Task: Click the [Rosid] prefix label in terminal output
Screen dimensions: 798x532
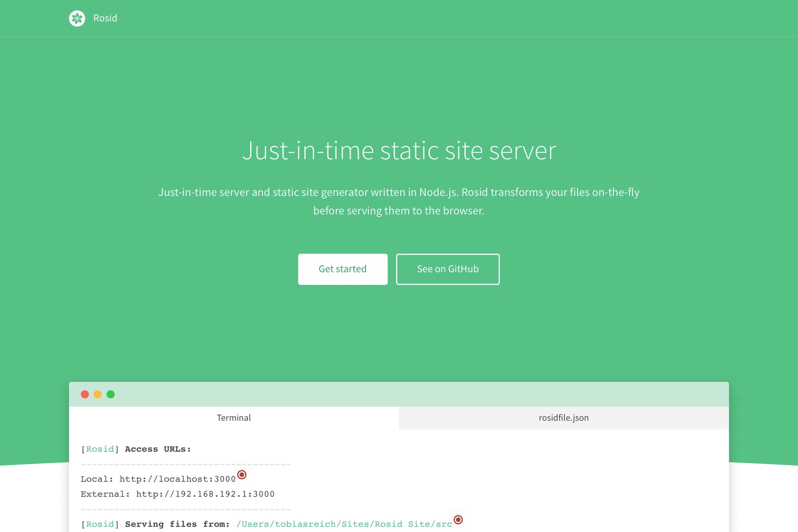Action: tap(99, 449)
